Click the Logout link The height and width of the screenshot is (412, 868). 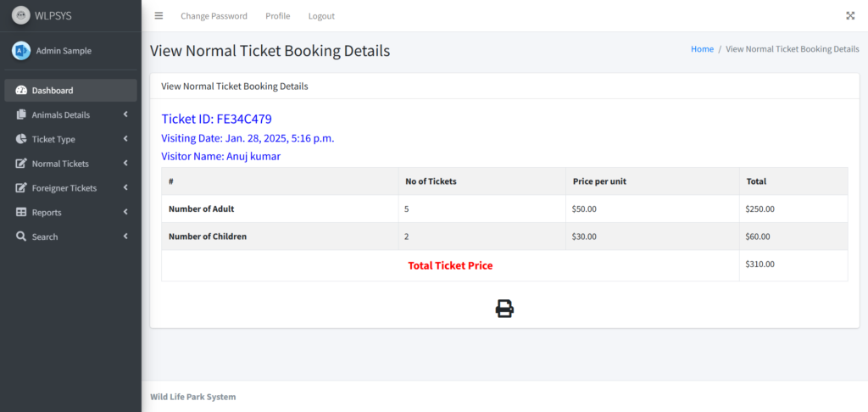pos(321,16)
